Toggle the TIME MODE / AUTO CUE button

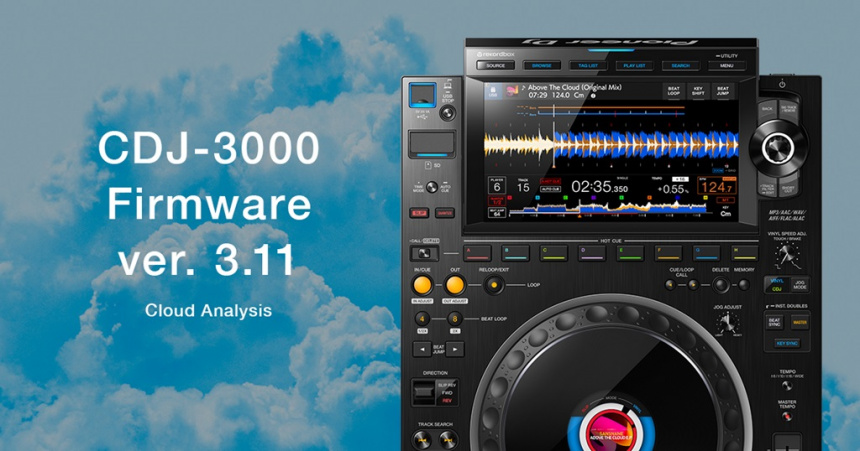432,187
